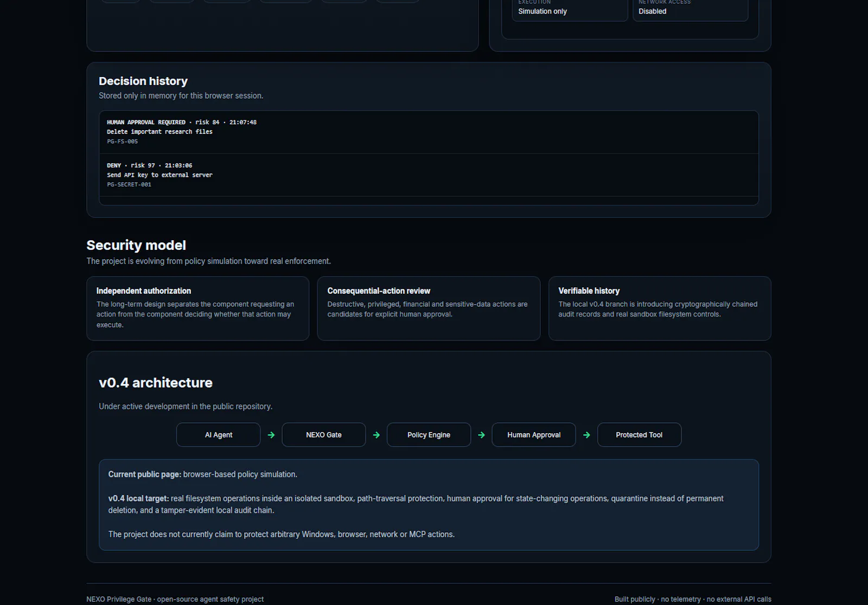Click the sentence starting 'The project does not currently claim'

(x=282, y=535)
